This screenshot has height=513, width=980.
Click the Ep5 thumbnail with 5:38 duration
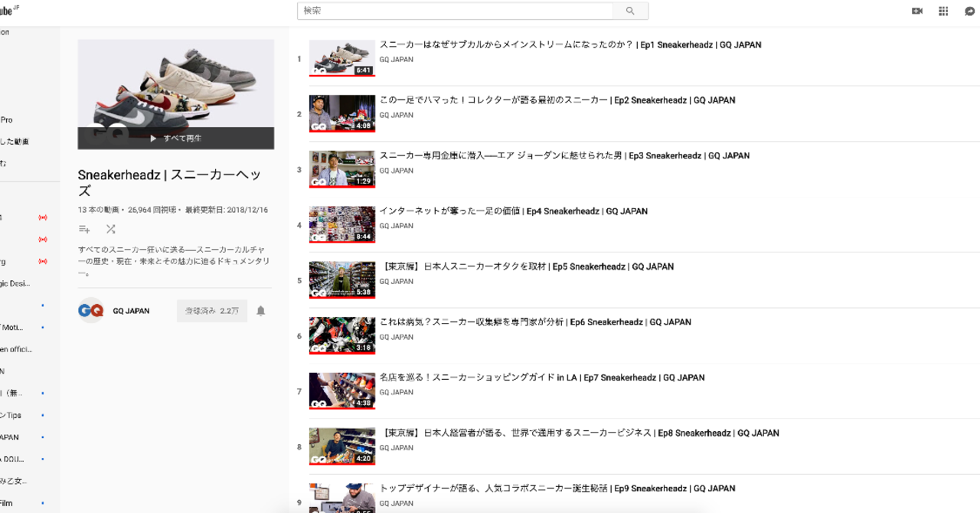pyautogui.click(x=342, y=280)
